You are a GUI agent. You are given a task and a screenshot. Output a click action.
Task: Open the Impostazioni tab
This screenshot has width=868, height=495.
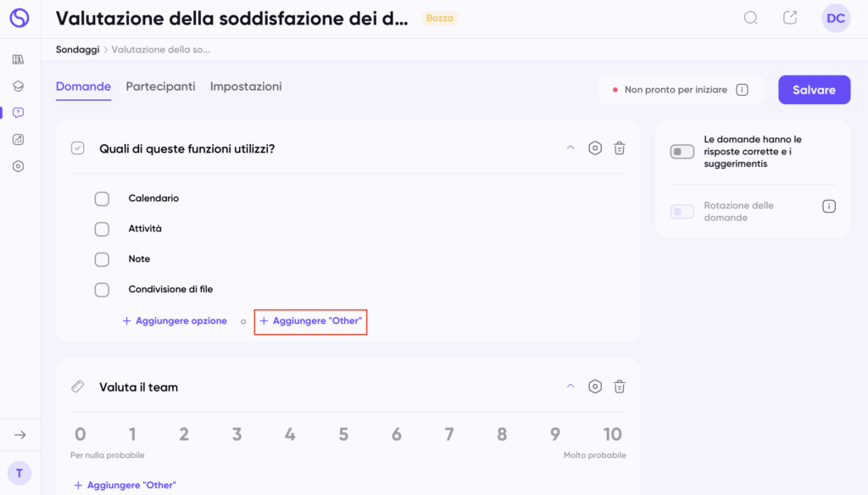point(246,86)
